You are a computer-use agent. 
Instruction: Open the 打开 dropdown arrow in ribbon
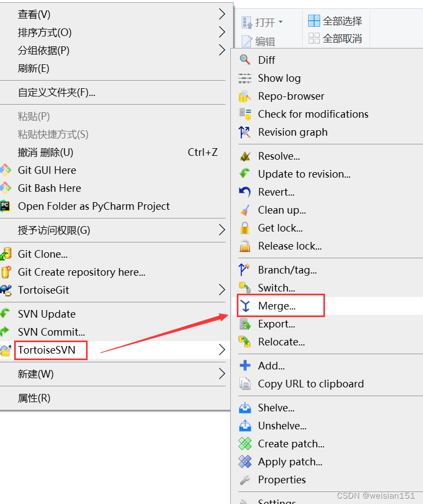point(280,22)
